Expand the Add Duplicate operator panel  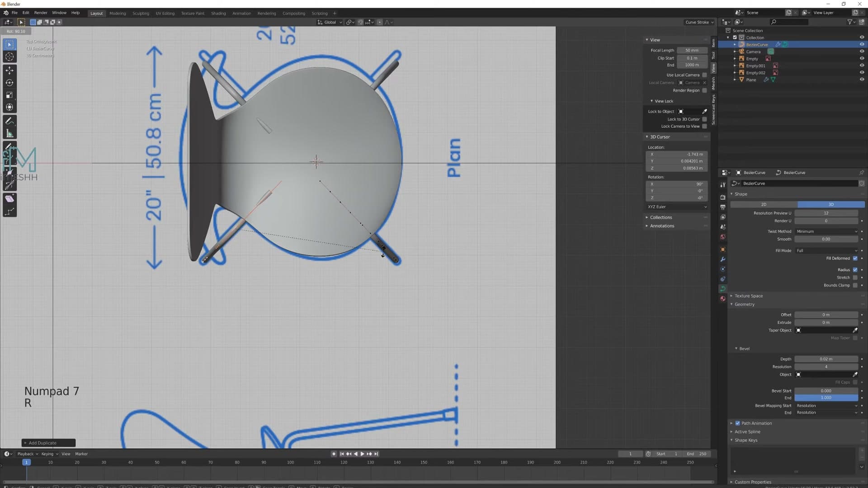[48, 443]
